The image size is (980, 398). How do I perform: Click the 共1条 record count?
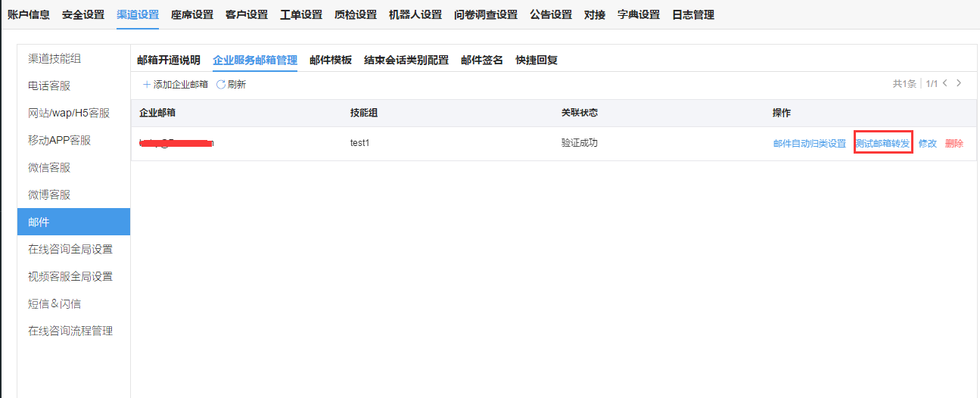coord(904,84)
